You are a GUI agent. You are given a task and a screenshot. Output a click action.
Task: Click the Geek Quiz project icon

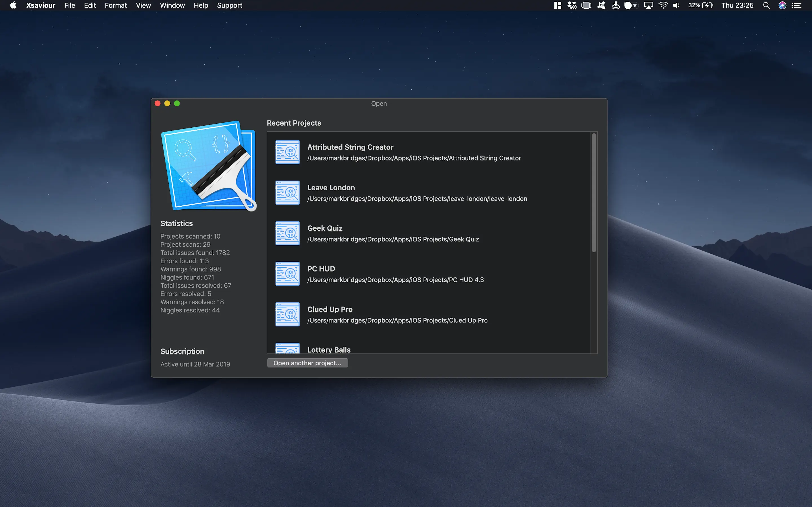(x=287, y=233)
